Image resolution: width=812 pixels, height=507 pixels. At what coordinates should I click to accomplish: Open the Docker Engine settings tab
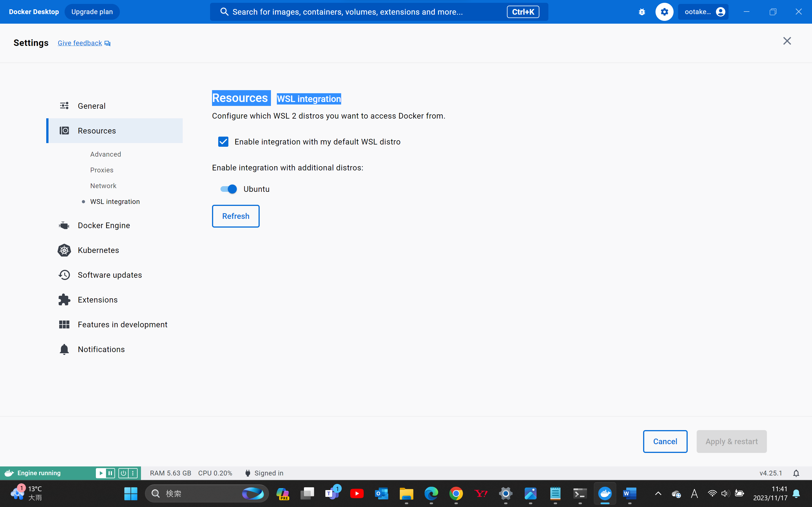pos(104,225)
